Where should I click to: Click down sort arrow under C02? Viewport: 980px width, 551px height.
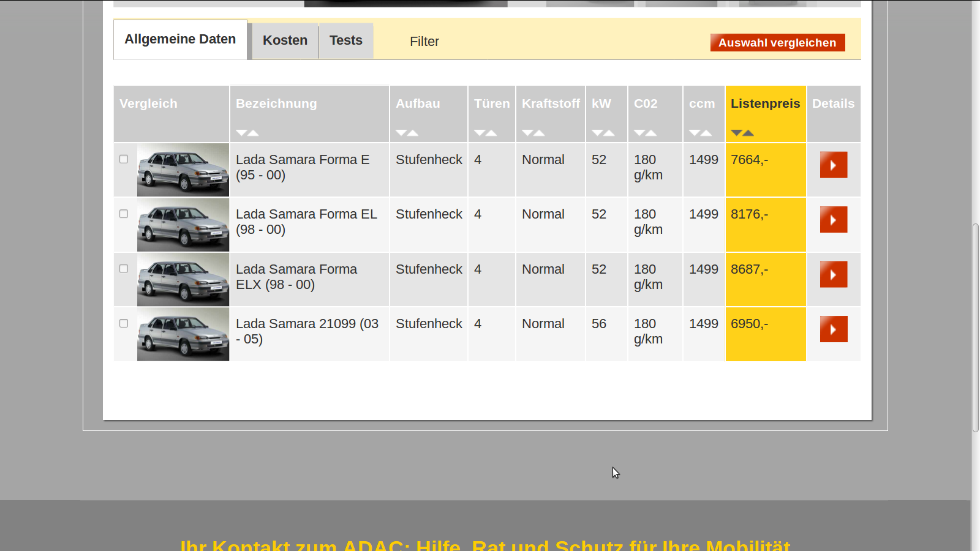click(x=639, y=133)
